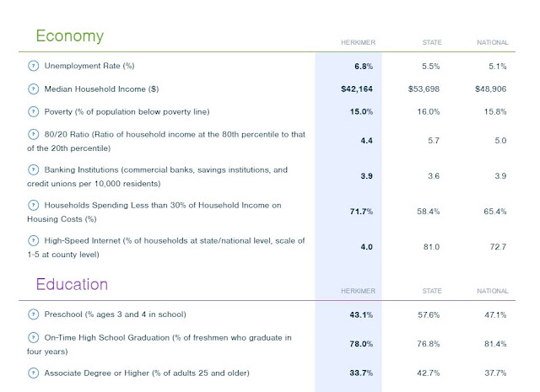Click help icon beside Banking Institutions
The width and height of the screenshot is (540, 392).
33,169
